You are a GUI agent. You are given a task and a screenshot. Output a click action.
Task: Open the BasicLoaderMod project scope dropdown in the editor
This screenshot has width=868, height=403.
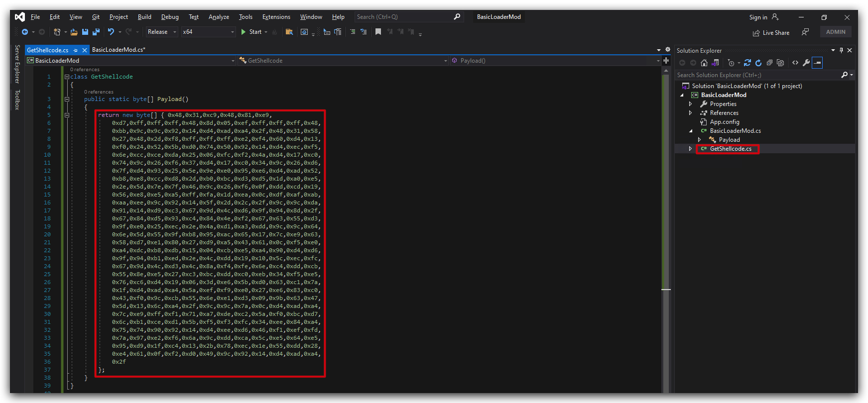[131, 61]
